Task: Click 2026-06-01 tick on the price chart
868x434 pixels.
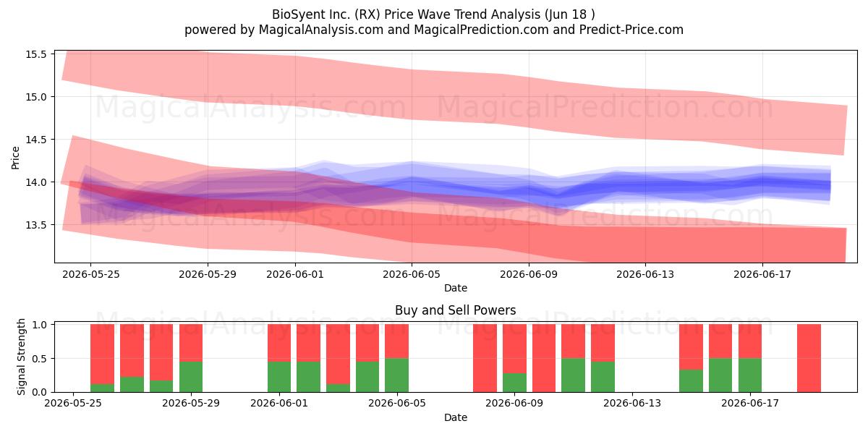Action: (x=295, y=274)
